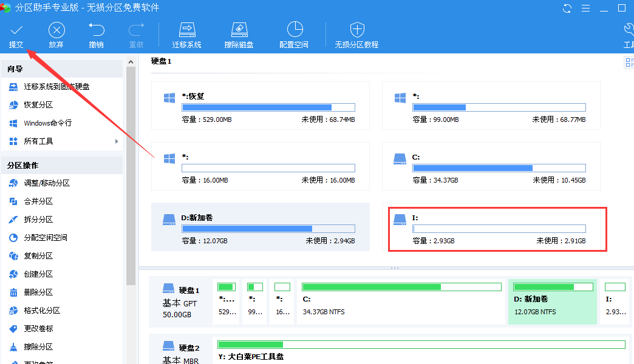Select the 16.00MB partition card
Screen dimensions: 634x364
(x=261, y=166)
